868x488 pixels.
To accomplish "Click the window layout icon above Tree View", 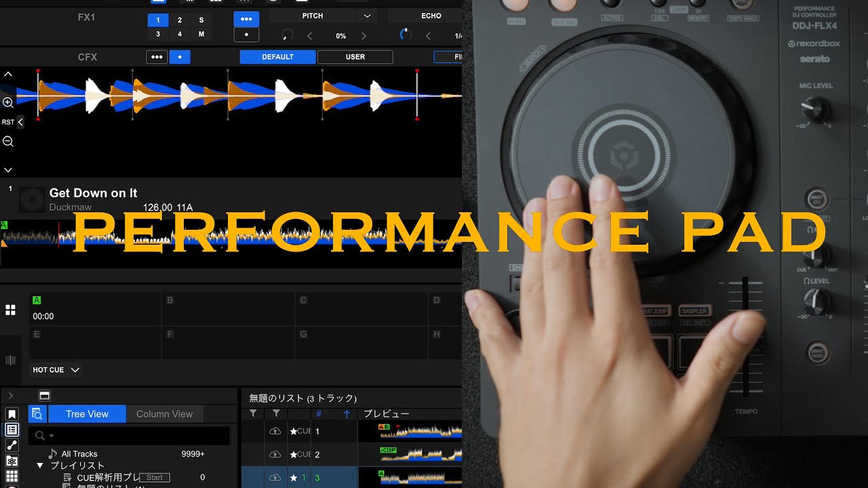I will [44, 396].
